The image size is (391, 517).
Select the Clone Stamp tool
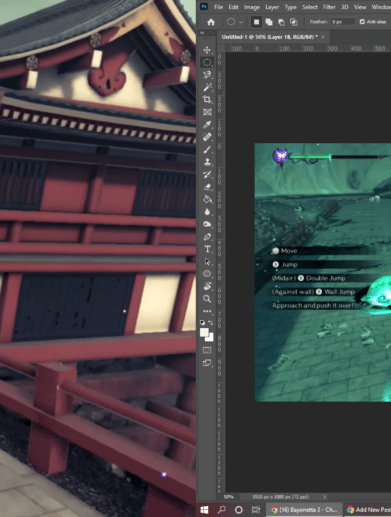(x=207, y=162)
